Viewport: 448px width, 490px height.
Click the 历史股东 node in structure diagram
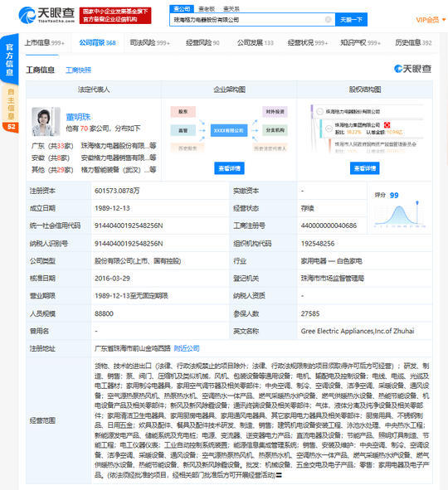pyautogui.click(x=187, y=148)
